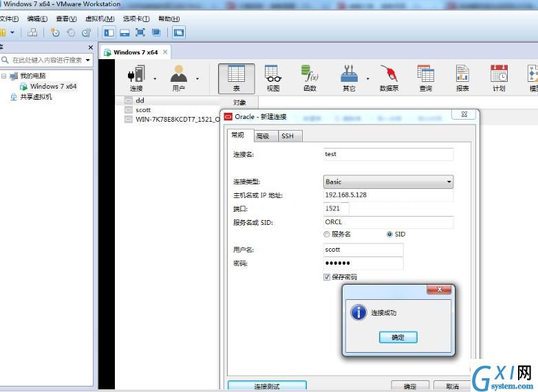
Task: Open the User (用户) tool
Action: (178, 78)
